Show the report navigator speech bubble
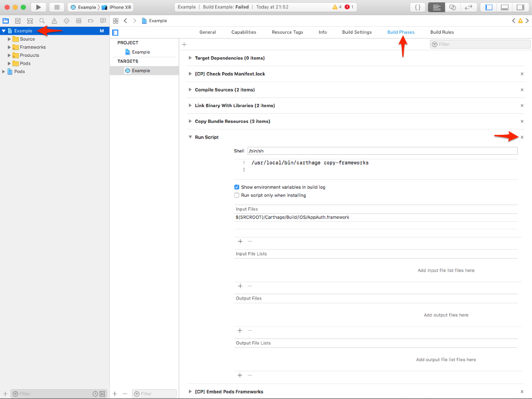The image size is (532, 399). [x=103, y=21]
